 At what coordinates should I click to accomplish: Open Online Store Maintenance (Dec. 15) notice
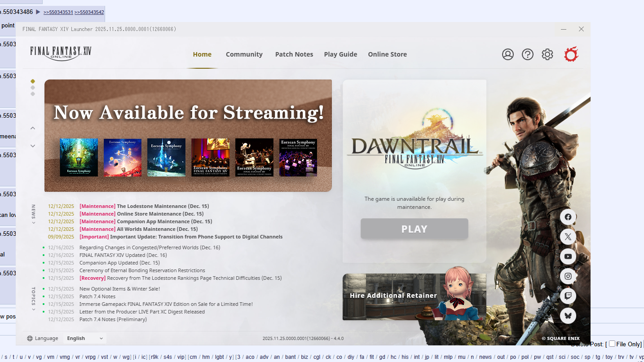pyautogui.click(x=141, y=214)
